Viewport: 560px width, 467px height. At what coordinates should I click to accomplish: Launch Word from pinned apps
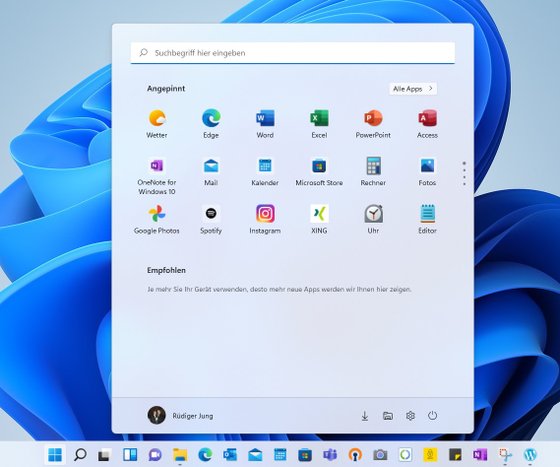(265, 124)
